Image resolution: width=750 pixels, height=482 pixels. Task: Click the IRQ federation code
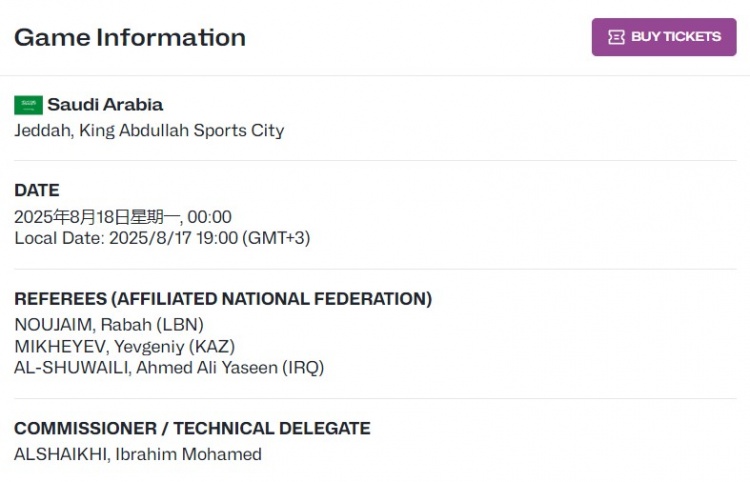click(x=303, y=367)
